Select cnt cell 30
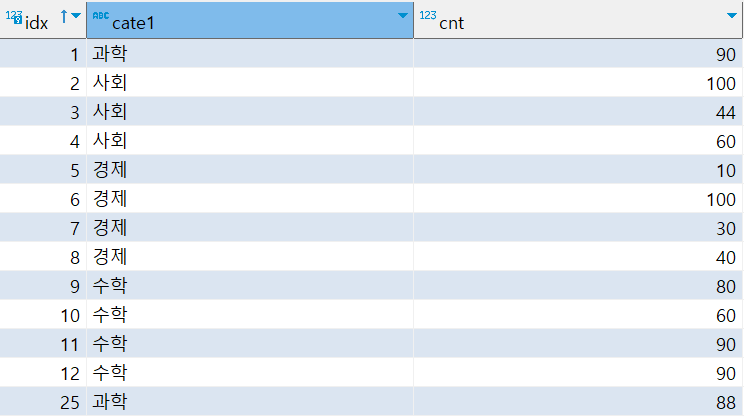The height and width of the screenshot is (416, 744). click(578, 228)
